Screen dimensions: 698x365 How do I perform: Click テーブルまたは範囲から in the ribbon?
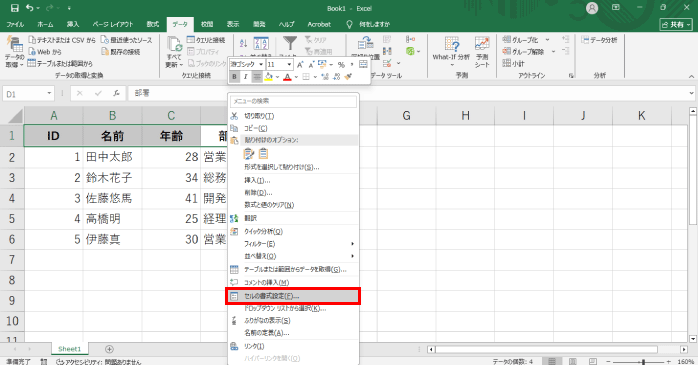(x=60, y=63)
